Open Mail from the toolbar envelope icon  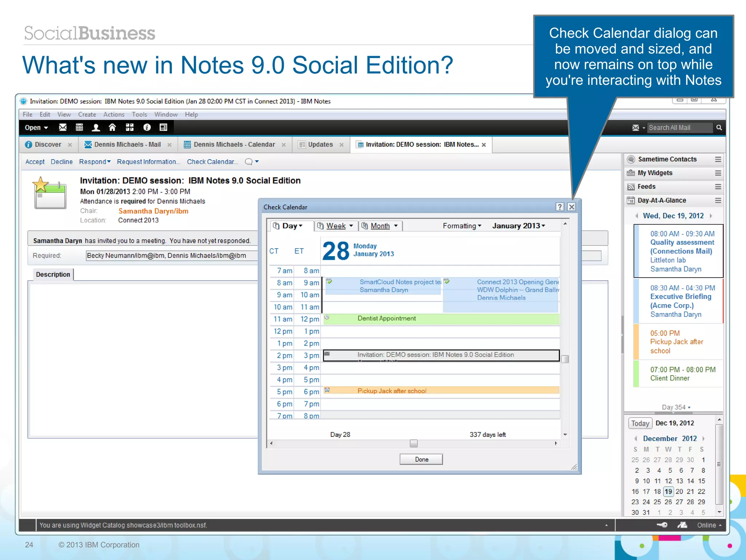click(x=63, y=128)
